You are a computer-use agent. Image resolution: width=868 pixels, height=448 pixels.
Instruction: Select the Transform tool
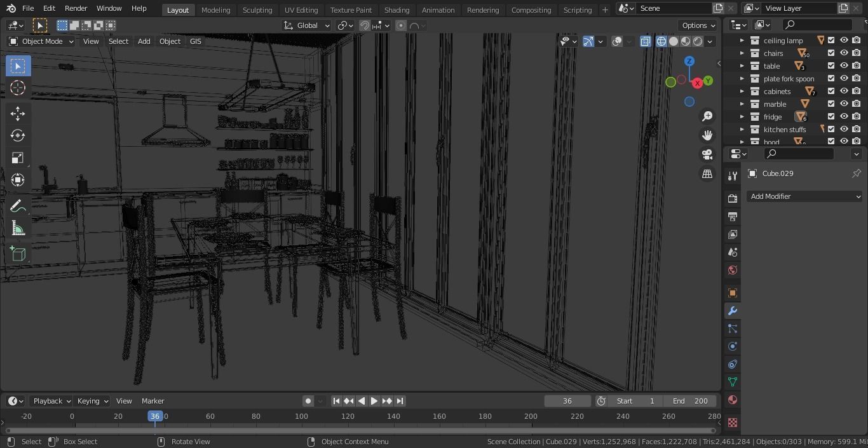[x=18, y=180]
